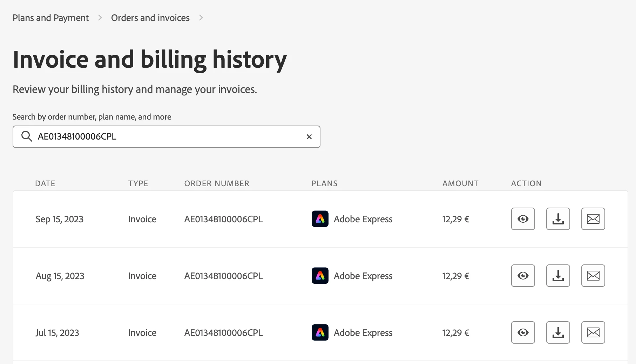Screen dimensions: 636x364
Task: Click order number in Aug 15 row
Action: (223, 276)
